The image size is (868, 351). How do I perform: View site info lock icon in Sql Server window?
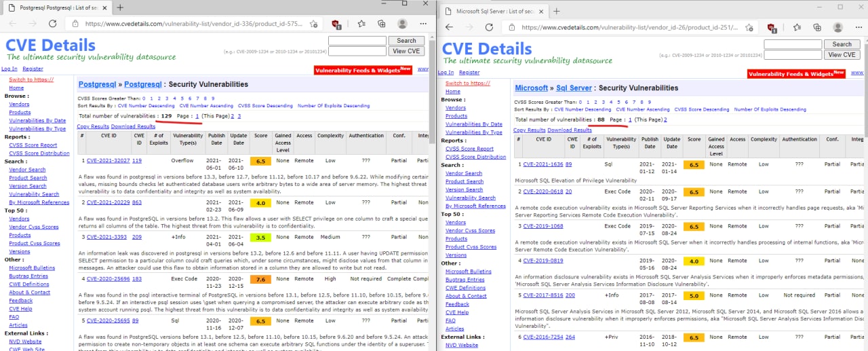pos(513,28)
